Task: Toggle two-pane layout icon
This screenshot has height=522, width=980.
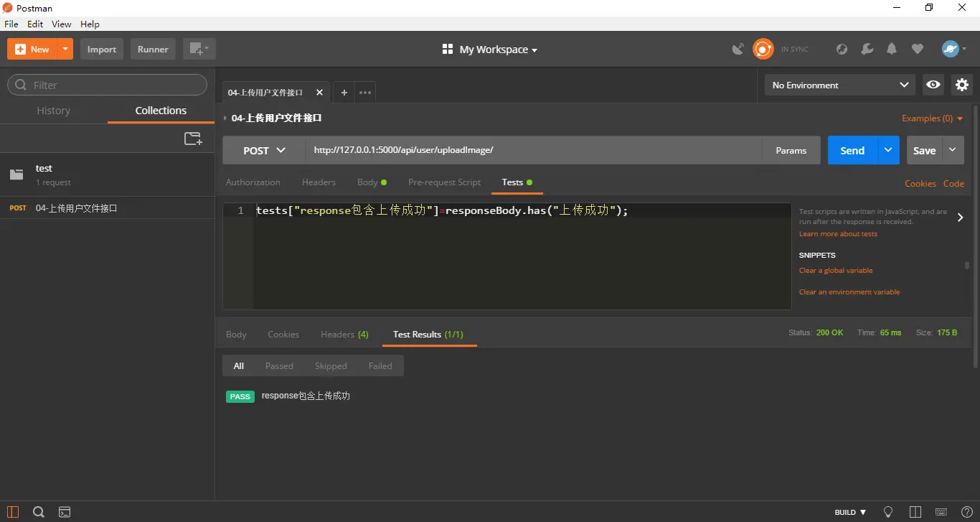Action: 915,512
